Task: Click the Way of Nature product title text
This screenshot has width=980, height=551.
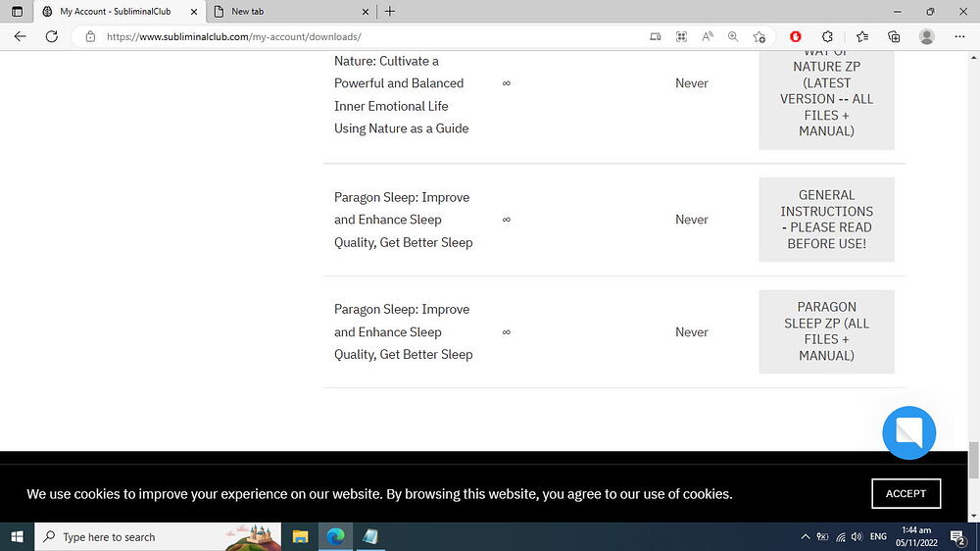Action: [x=401, y=94]
